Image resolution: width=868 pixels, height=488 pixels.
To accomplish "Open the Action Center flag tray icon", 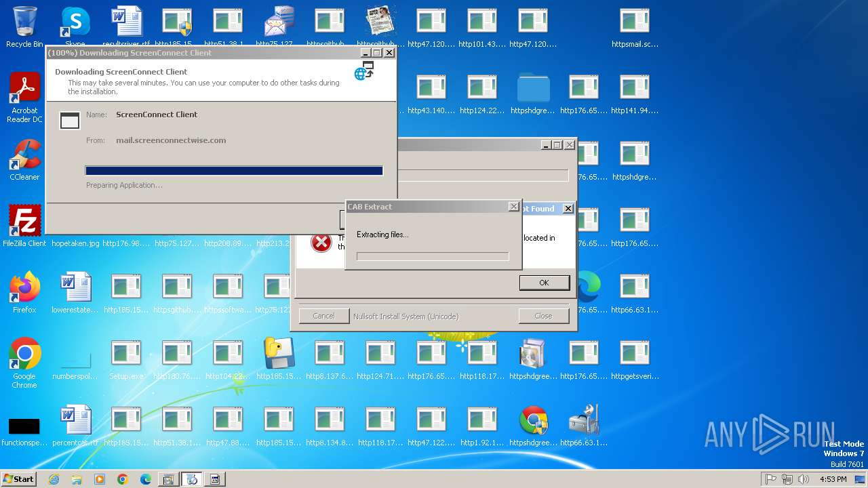I will (x=771, y=479).
